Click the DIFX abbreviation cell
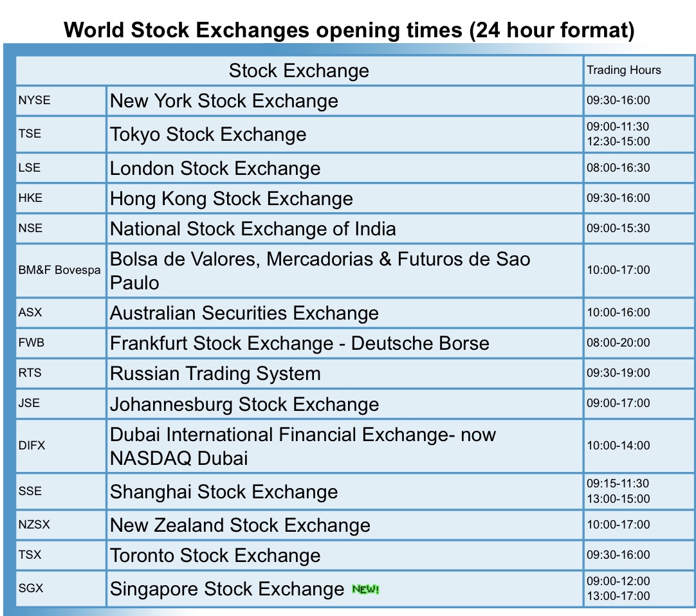 coord(61,446)
